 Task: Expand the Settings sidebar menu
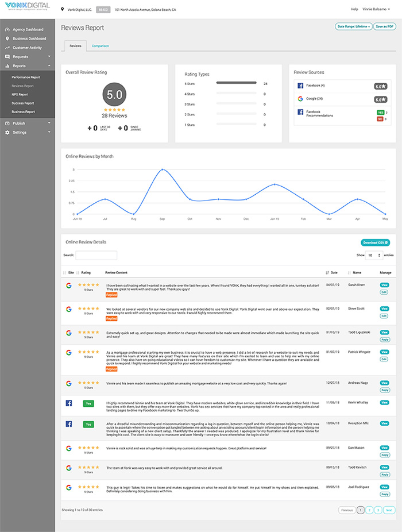coord(49,132)
